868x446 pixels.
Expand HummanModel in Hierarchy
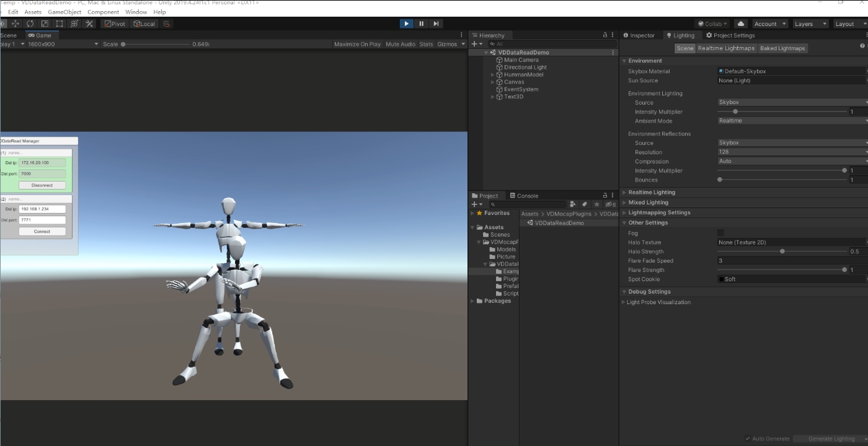coord(493,74)
